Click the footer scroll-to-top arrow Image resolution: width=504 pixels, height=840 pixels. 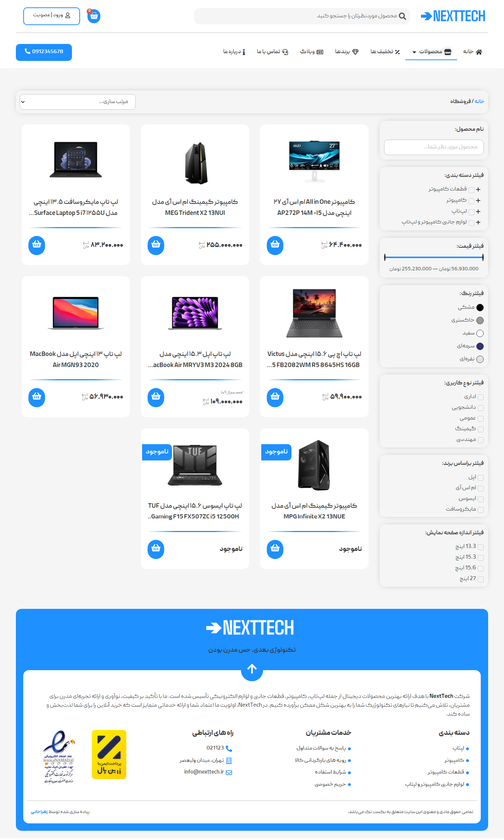tap(252, 669)
